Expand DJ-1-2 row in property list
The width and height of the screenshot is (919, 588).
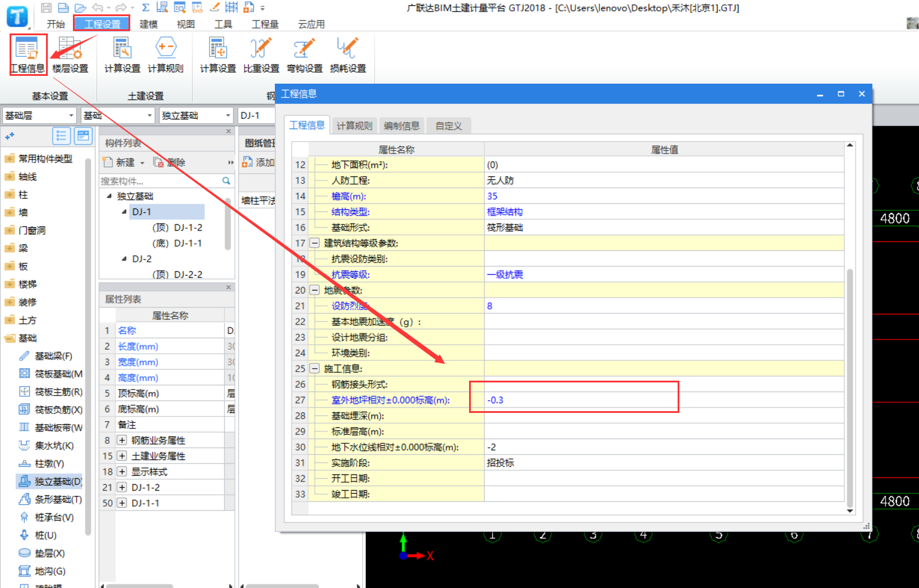(122, 487)
